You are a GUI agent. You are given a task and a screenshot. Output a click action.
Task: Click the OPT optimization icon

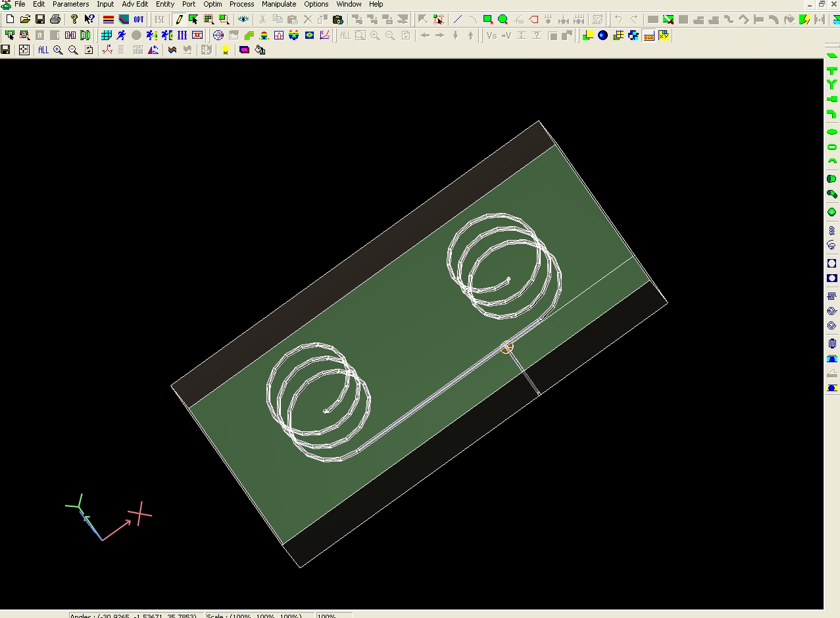[x=139, y=20]
